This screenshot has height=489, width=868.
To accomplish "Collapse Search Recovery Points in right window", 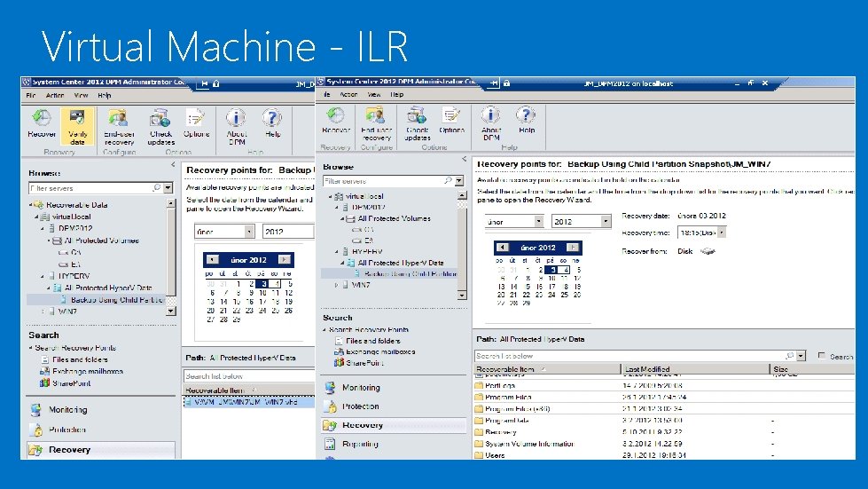I will (x=325, y=329).
